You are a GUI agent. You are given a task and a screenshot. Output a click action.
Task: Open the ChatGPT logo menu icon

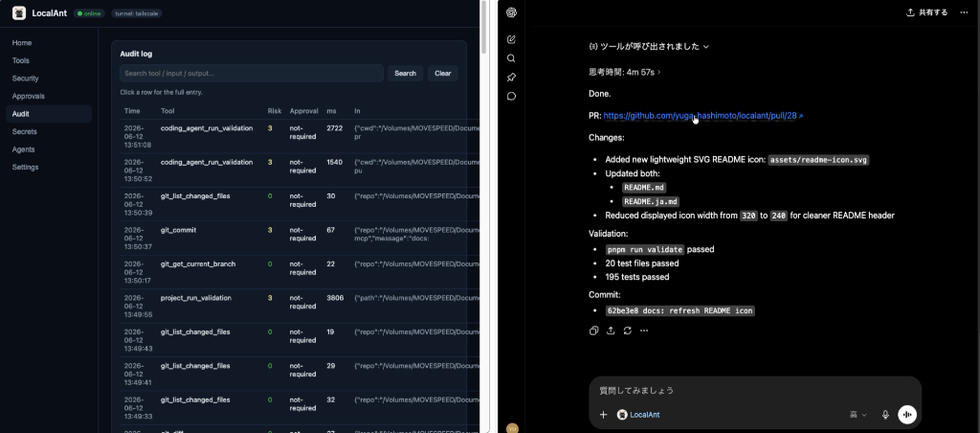[511, 12]
